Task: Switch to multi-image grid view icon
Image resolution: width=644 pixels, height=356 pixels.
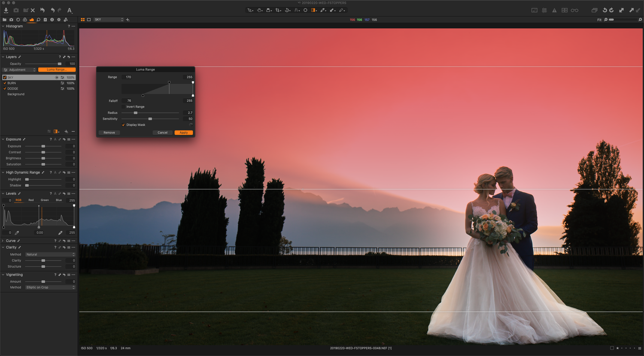Action: [x=82, y=20]
